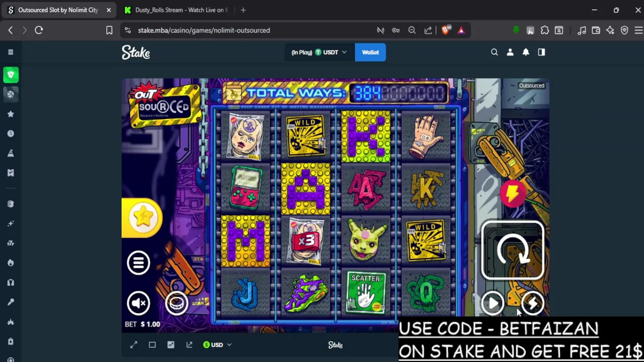Click the Outsourced game title label

pos(531,85)
